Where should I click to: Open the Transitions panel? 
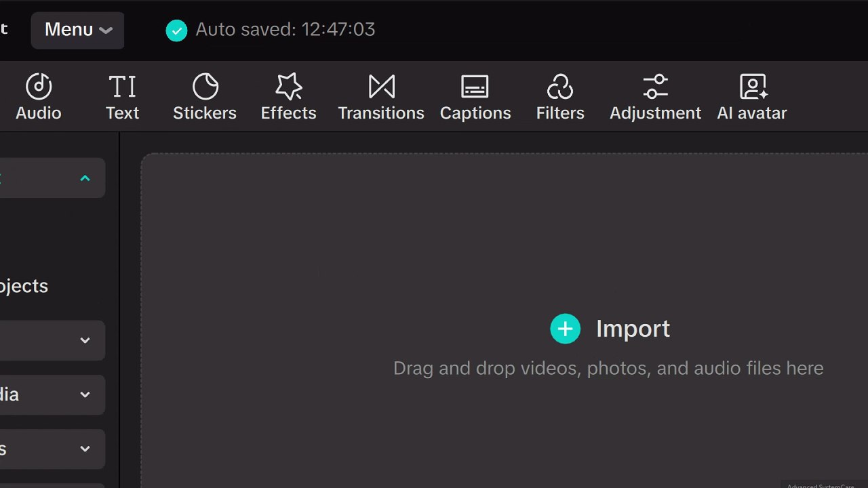point(381,98)
